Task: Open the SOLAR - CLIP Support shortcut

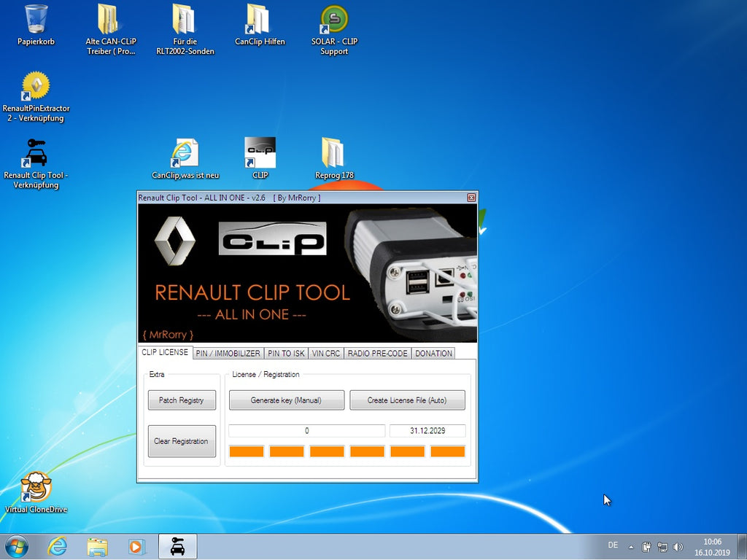Action: coord(334,20)
